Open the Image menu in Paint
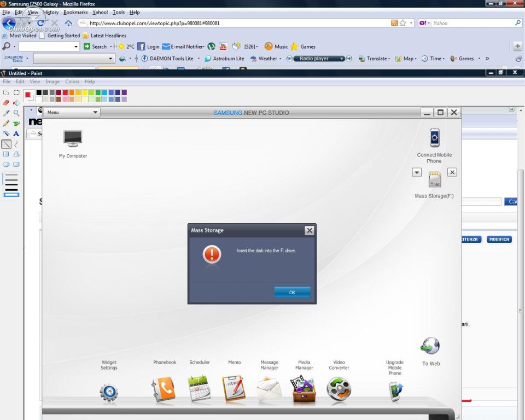The height and width of the screenshot is (420, 525). (x=52, y=81)
